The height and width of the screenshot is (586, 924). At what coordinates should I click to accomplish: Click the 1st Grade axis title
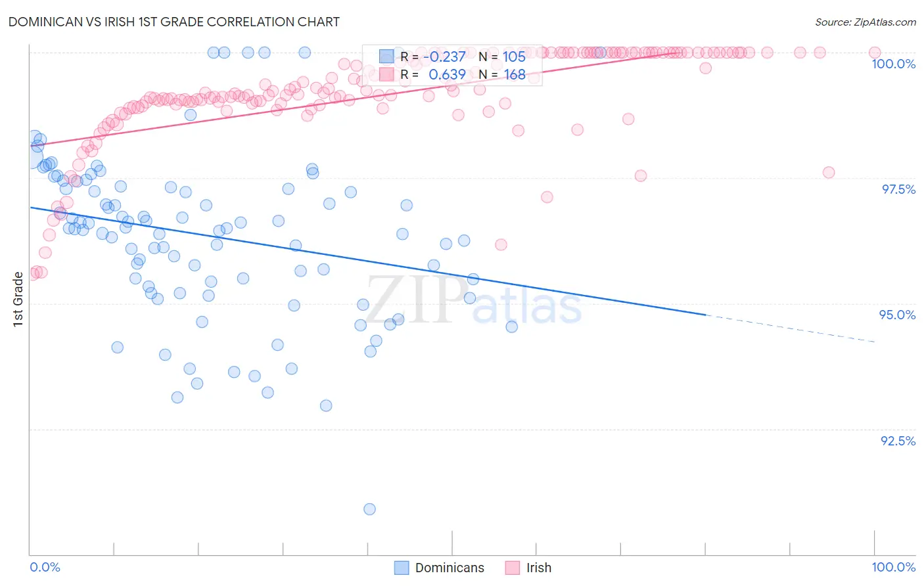pyautogui.click(x=18, y=299)
